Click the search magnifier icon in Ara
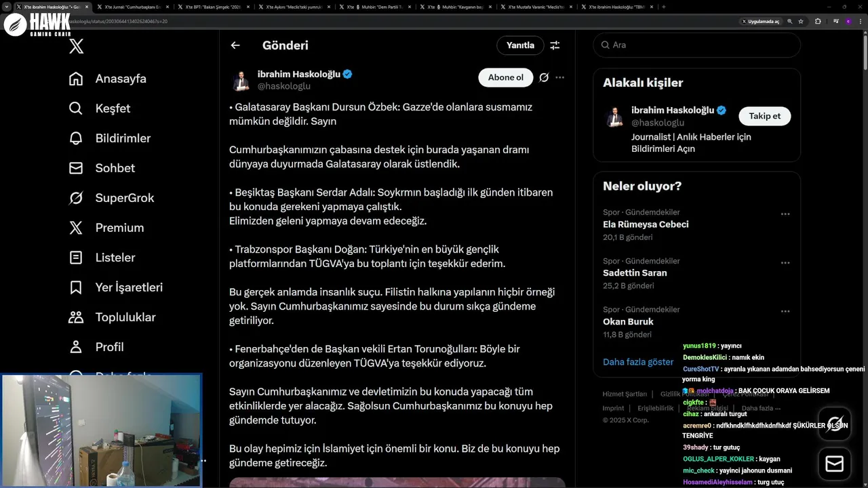Image resolution: width=868 pixels, height=488 pixels. coord(606,45)
